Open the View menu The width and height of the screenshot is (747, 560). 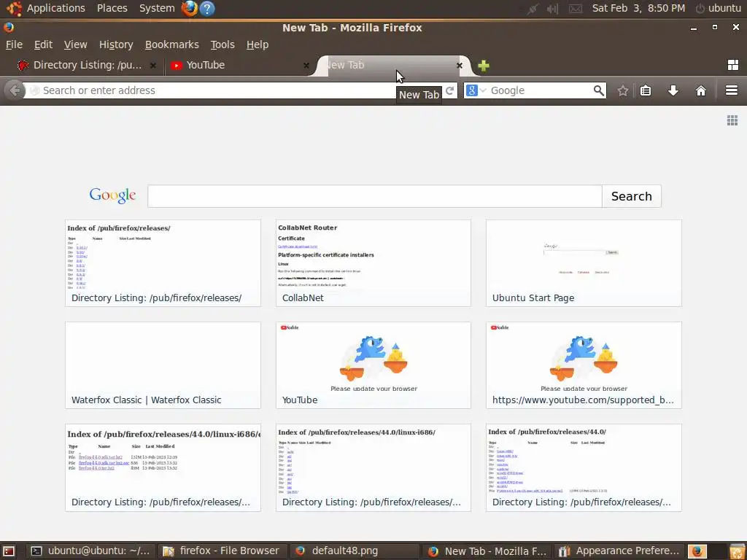point(75,44)
